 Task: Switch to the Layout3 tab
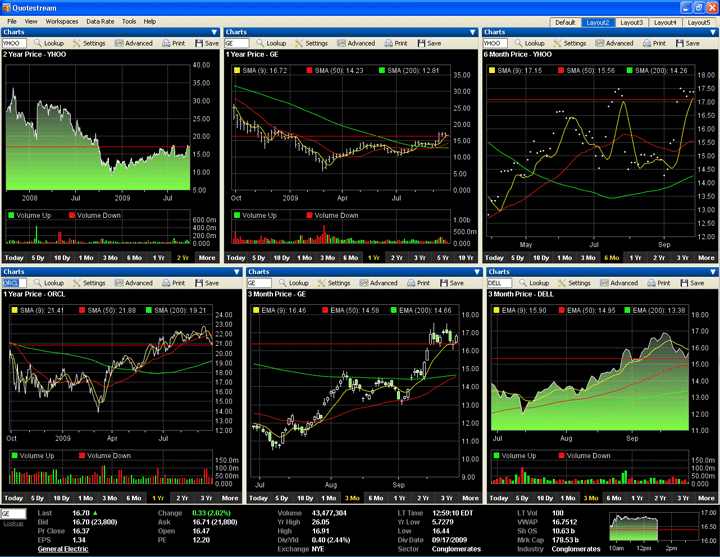click(x=632, y=22)
